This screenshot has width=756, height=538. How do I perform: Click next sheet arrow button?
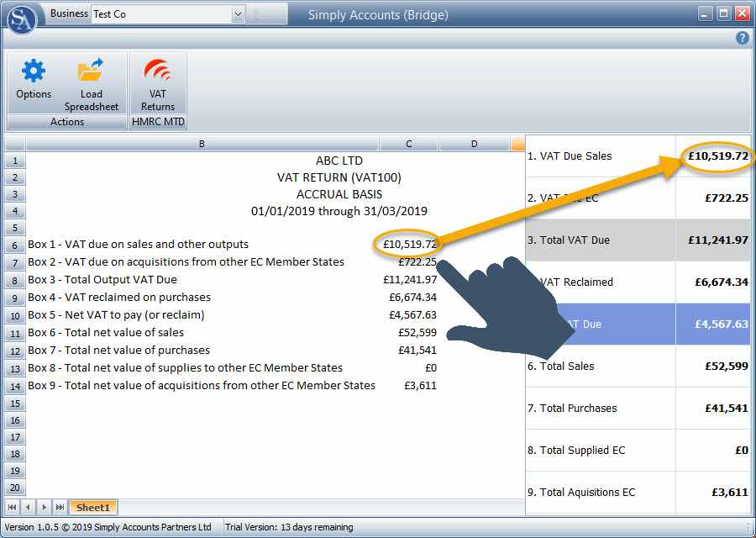[44, 507]
